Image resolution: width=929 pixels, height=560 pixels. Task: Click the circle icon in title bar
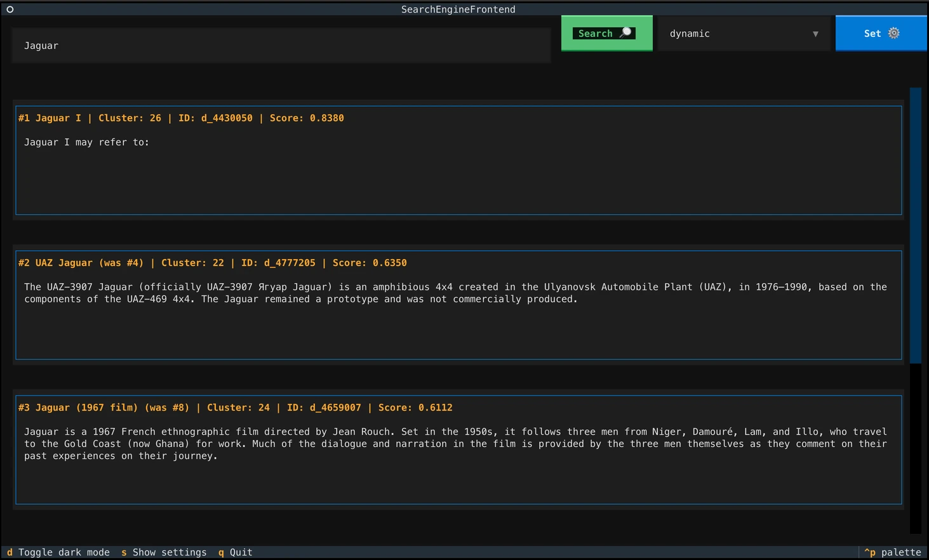[x=10, y=10]
